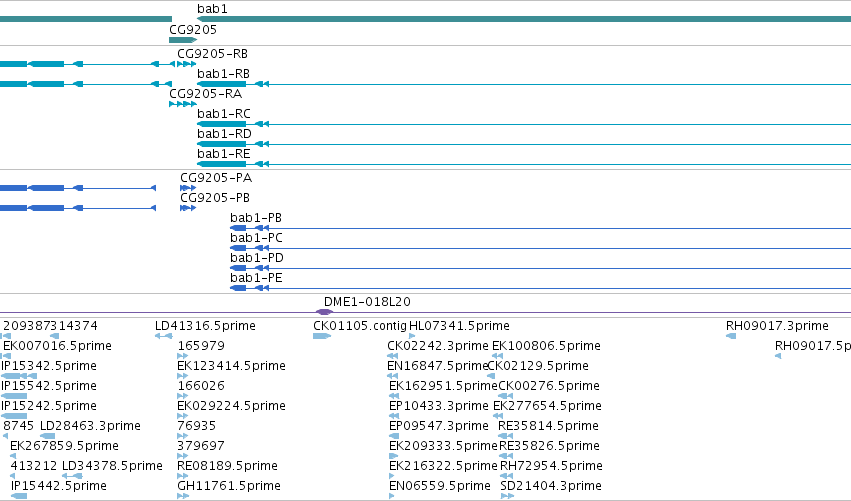Viewport: 851px width, 501px height.
Task: Select the CG9205 gene arrow glyph
Action: [183, 40]
